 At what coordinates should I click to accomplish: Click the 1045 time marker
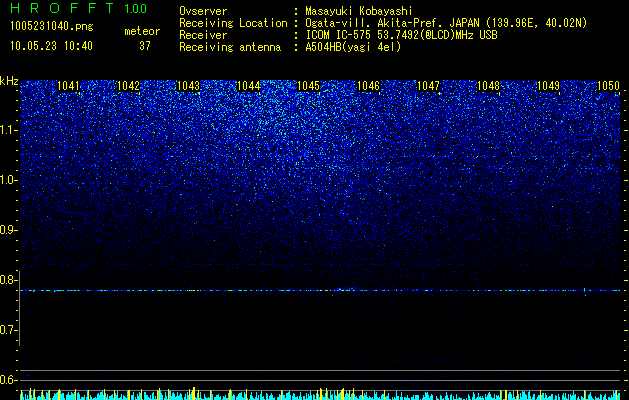[x=308, y=86]
